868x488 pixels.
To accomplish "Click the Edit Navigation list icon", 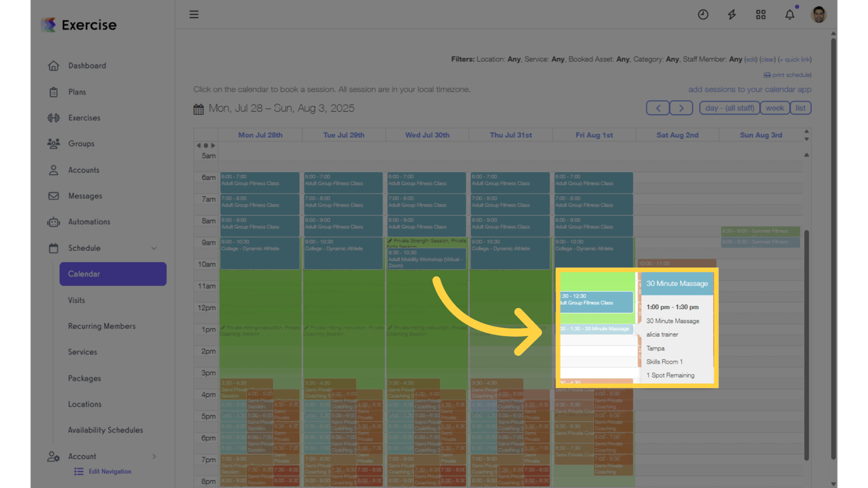I will pyautogui.click(x=79, y=471).
